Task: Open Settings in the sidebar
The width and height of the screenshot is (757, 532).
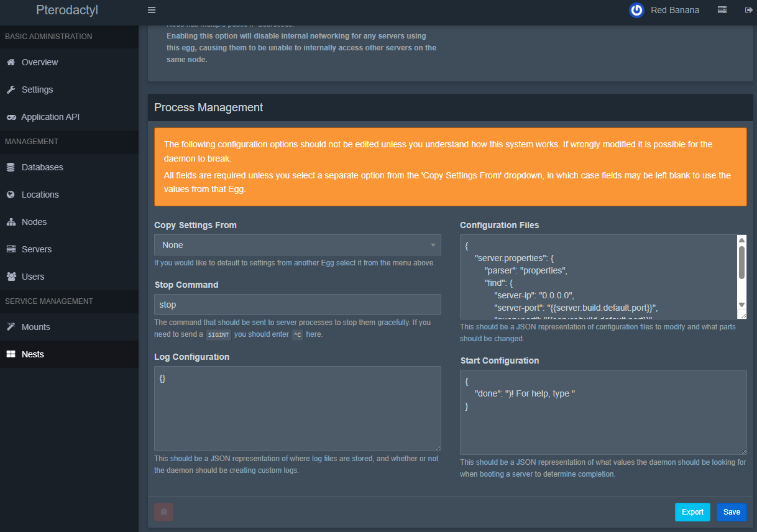Action: (69, 89)
